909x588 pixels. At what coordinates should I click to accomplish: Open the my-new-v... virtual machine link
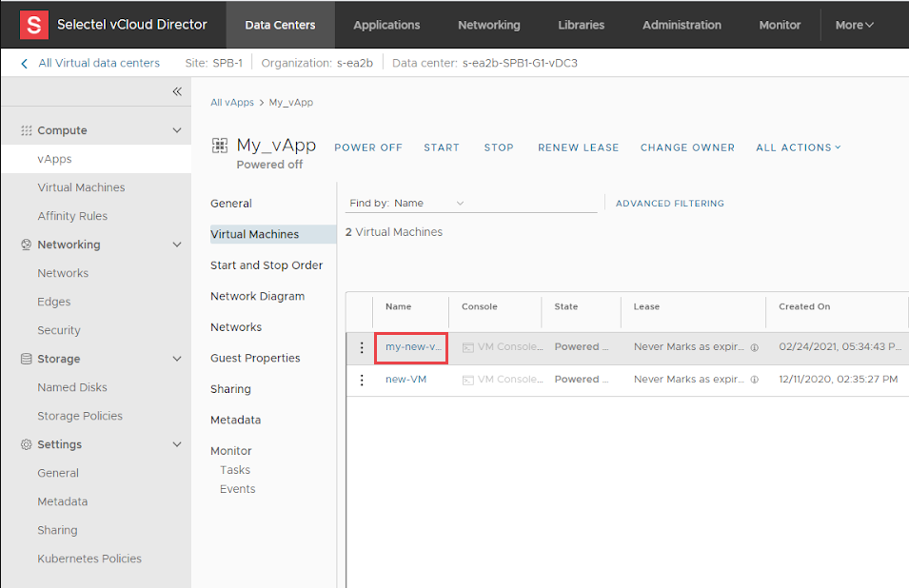[x=413, y=347]
